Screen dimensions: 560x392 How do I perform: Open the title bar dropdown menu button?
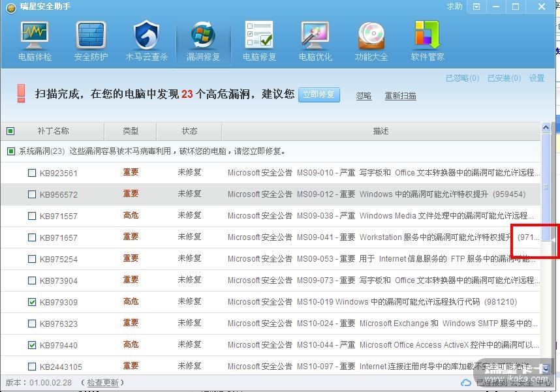pos(477,7)
